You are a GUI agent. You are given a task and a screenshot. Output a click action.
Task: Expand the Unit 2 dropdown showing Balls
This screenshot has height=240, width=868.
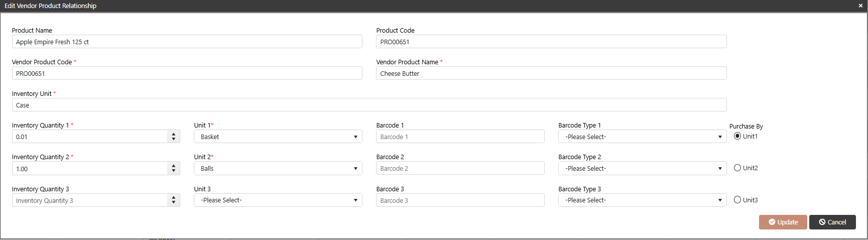tap(278, 168)
